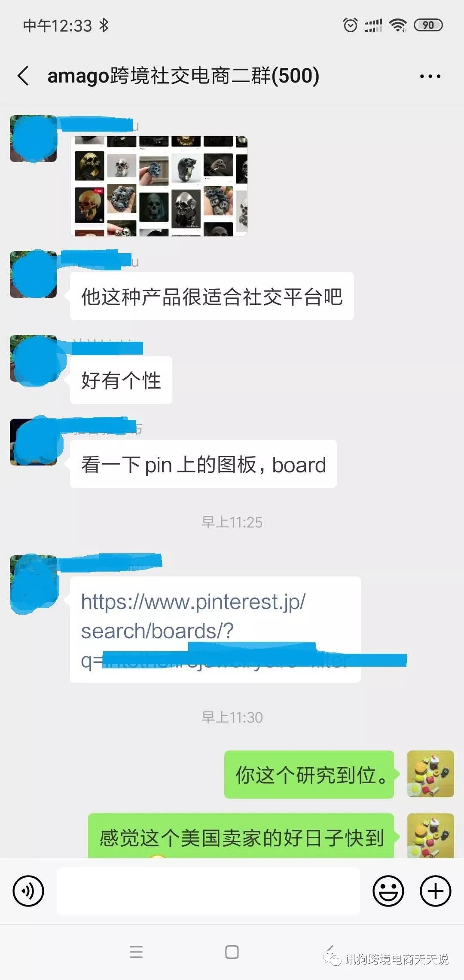Tap the green 你这个研究到位 bubble
Screen dimensions: 464x980
(x=309, y=775)
